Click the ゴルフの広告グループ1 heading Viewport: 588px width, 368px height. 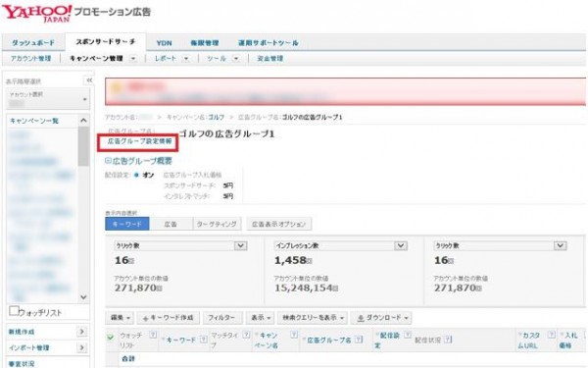pos(226,133)
